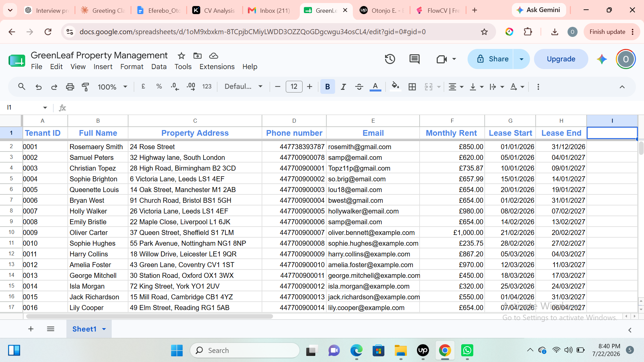Toggle italic formatting

[343, 87]
